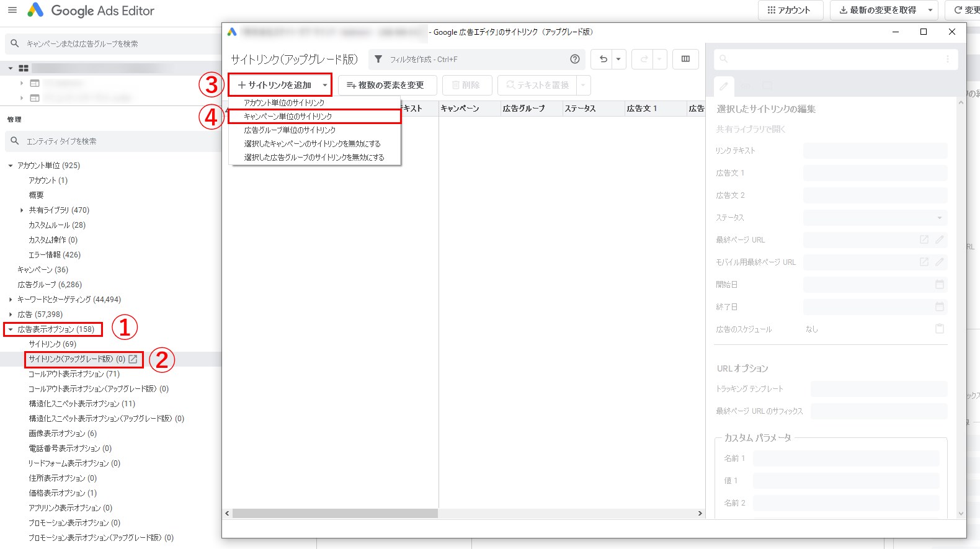Viewport: 980px width, 549px height.
Task: Click the 複数の要素を変更 button
Action: 387,85
